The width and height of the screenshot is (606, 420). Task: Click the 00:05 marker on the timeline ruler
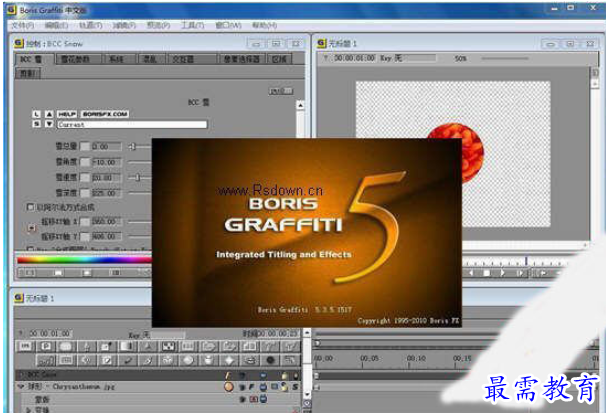(369, 359)
